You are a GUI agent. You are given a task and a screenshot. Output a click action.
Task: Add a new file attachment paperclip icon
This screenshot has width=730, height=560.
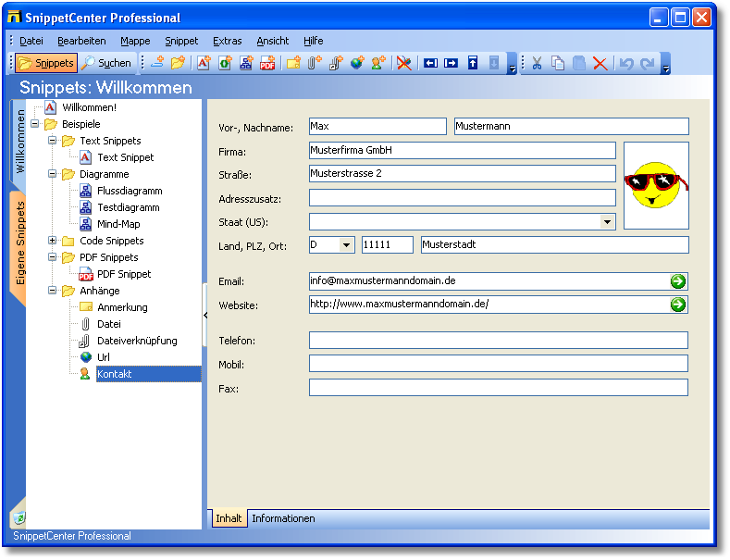coord(315,62)
